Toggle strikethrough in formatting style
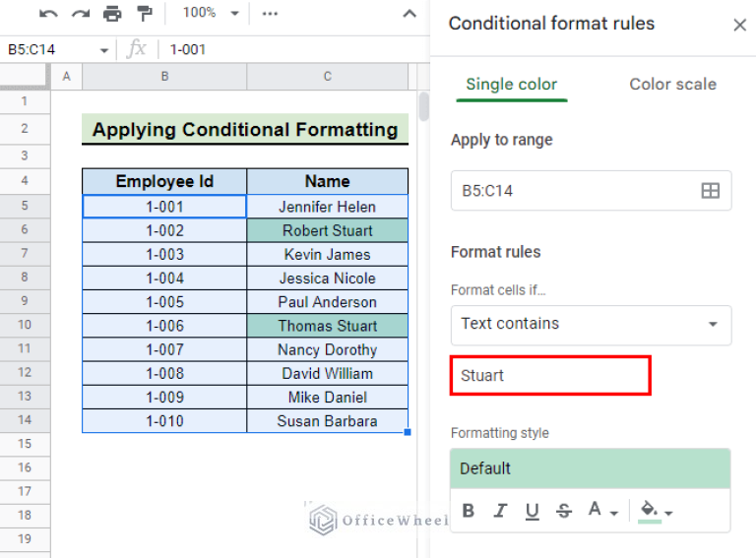This screenshot has height=558, width=756. click(x=564, y=511)
